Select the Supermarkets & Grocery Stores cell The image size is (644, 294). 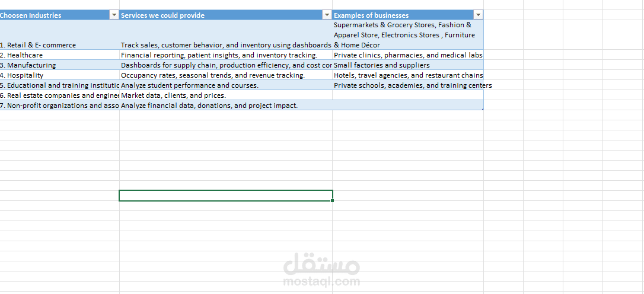[408, 35]
